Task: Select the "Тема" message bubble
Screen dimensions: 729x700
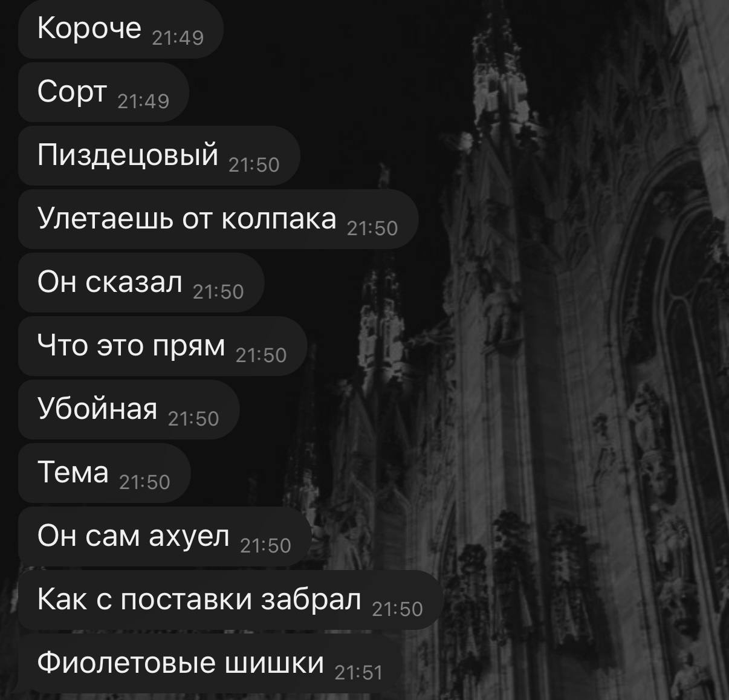Action: coord(105,473)
